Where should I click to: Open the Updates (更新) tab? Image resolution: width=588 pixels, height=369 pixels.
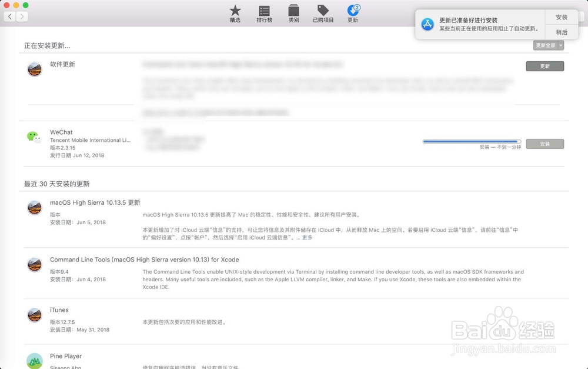tap(353, 14)
